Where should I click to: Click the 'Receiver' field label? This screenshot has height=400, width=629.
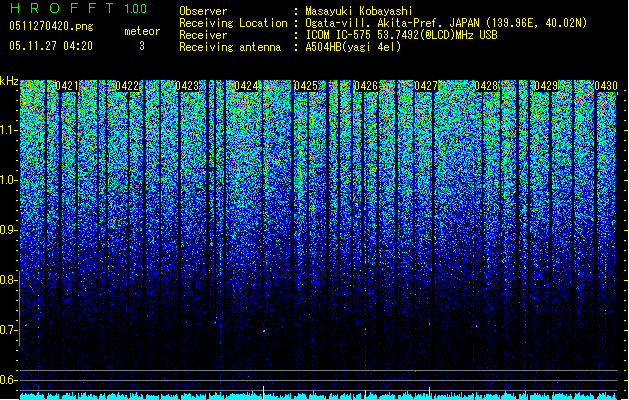point(203,35)
